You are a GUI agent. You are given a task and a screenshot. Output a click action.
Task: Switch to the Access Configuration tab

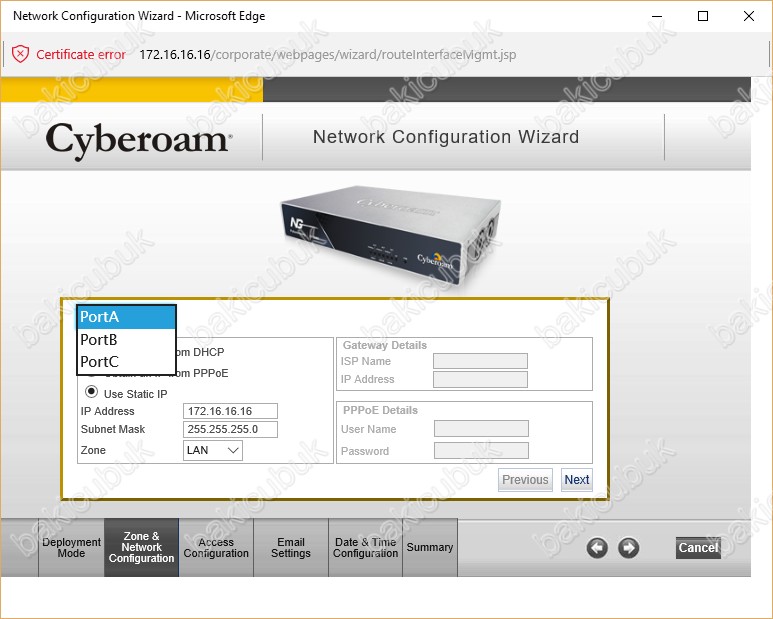click(x=216, y=548)
